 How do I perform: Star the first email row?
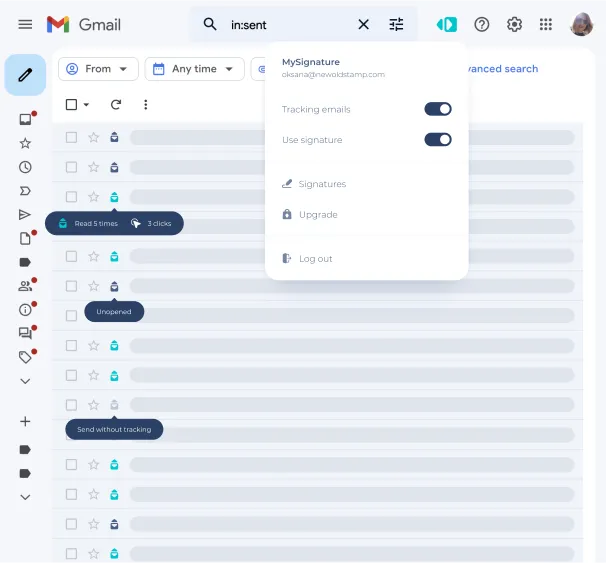94,137
